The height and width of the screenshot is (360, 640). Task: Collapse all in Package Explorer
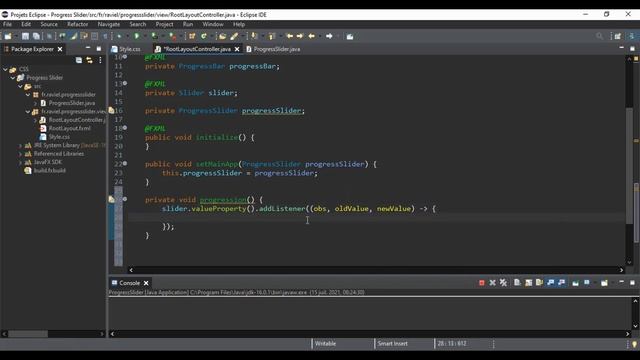79,60
